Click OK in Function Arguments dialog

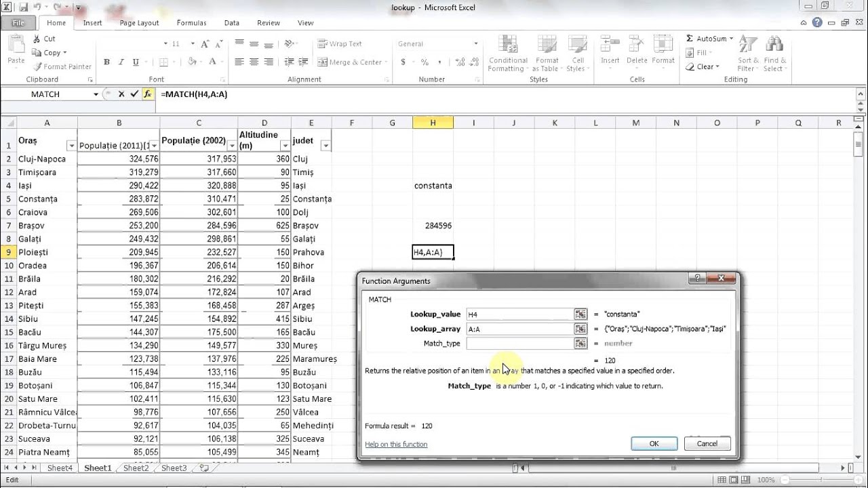[654, 443]
